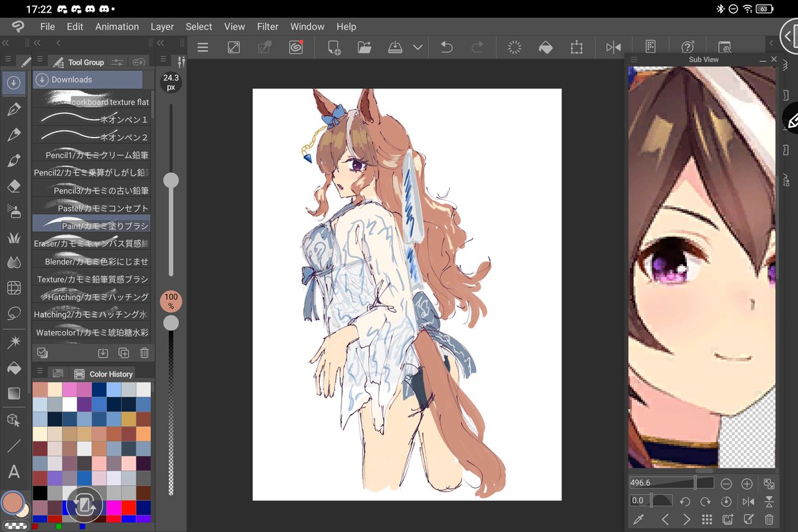Delete image from Sub View with trash icon

(769, 519)
